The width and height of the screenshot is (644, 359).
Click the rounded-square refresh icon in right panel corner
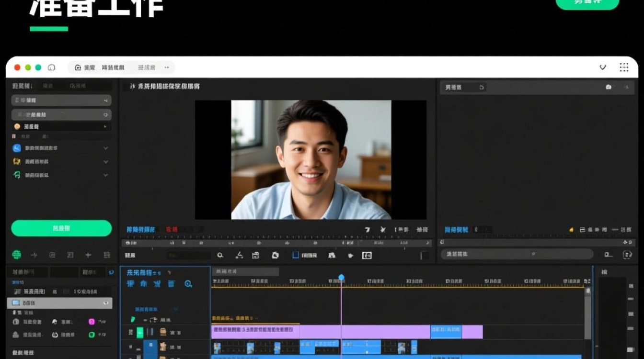tap(627, 255)
